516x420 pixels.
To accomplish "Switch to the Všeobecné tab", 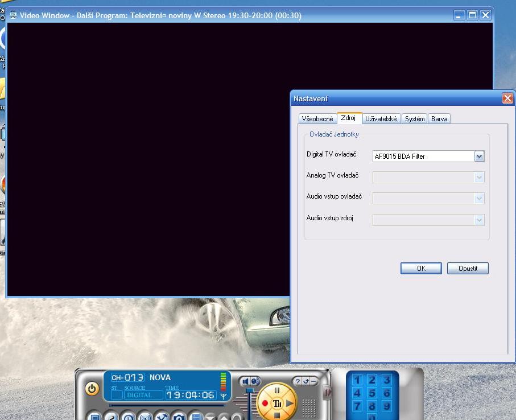I will coord(317,119).
